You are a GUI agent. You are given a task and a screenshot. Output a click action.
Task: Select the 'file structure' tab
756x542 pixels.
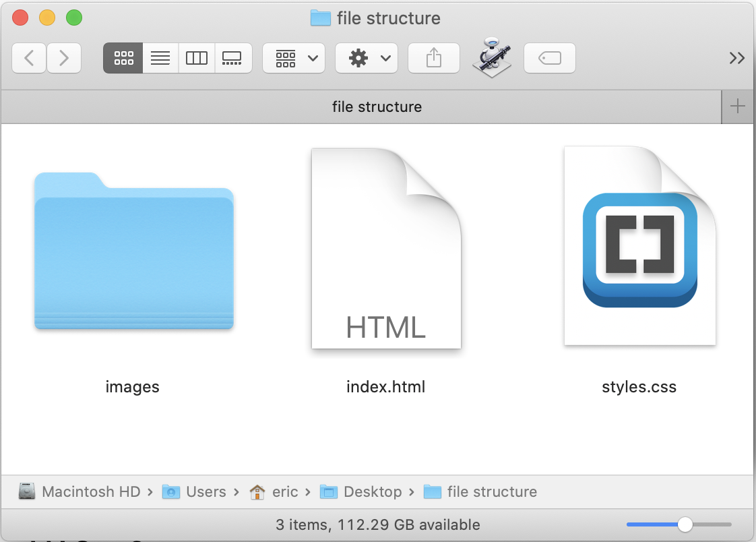pyautogui.click(x=361, y=107)
